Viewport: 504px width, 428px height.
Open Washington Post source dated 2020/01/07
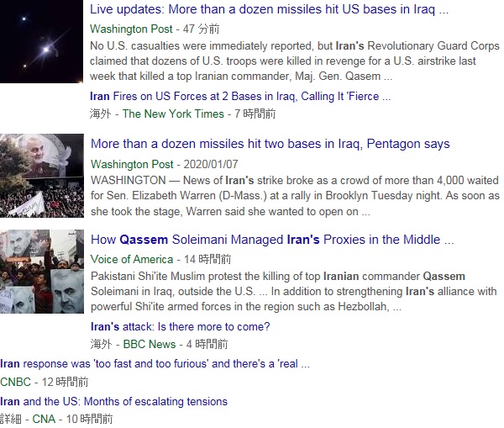click(x=132, y=164)
